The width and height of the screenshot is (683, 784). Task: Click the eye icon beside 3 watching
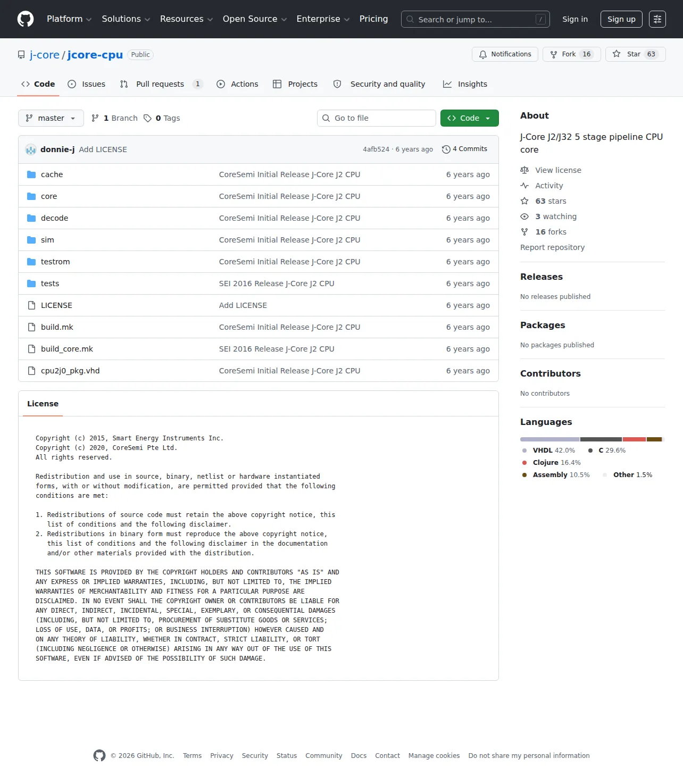[x=524, y=216]
